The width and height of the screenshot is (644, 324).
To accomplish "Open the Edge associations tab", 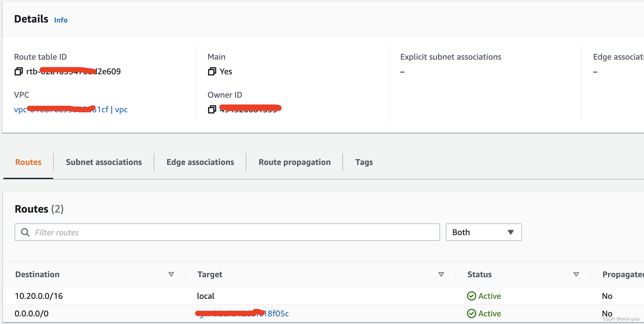I will point(200,162).
